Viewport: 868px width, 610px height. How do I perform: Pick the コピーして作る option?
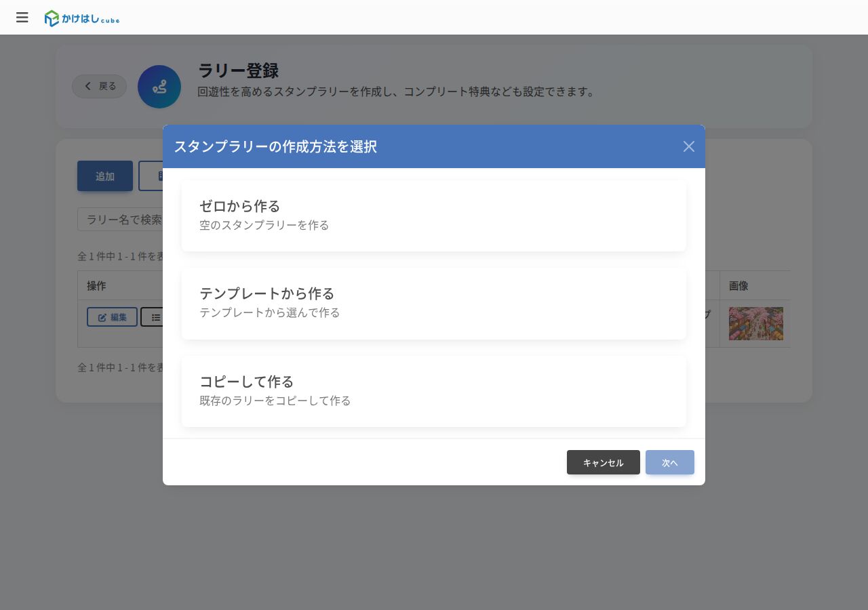434,392
